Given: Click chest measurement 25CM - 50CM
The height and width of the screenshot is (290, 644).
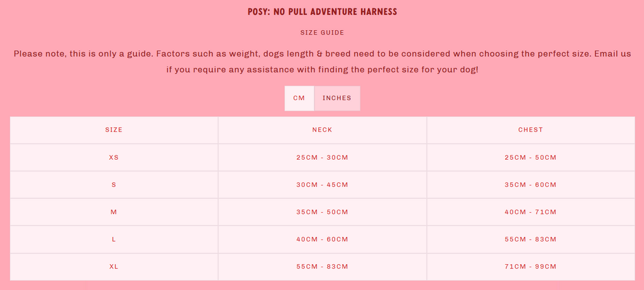Looking at the screenshot, I should (531, 157).
